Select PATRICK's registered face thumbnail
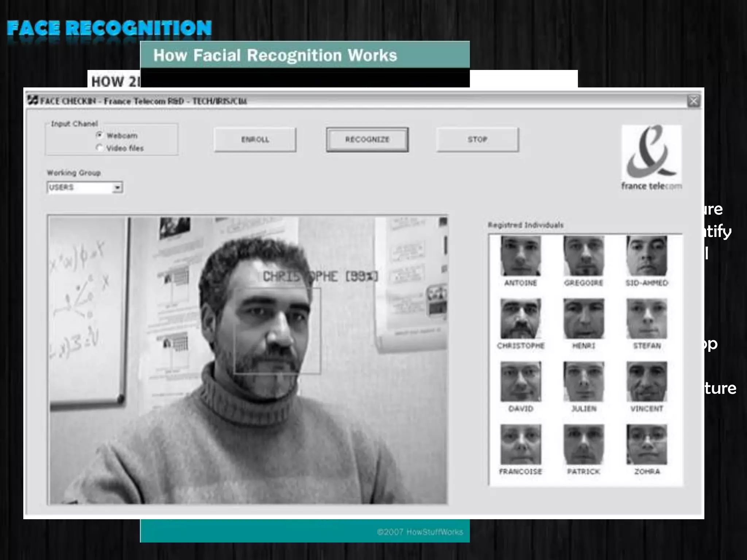Image resolution: width=747 pixels, height=560 pixels. (584, 444)
